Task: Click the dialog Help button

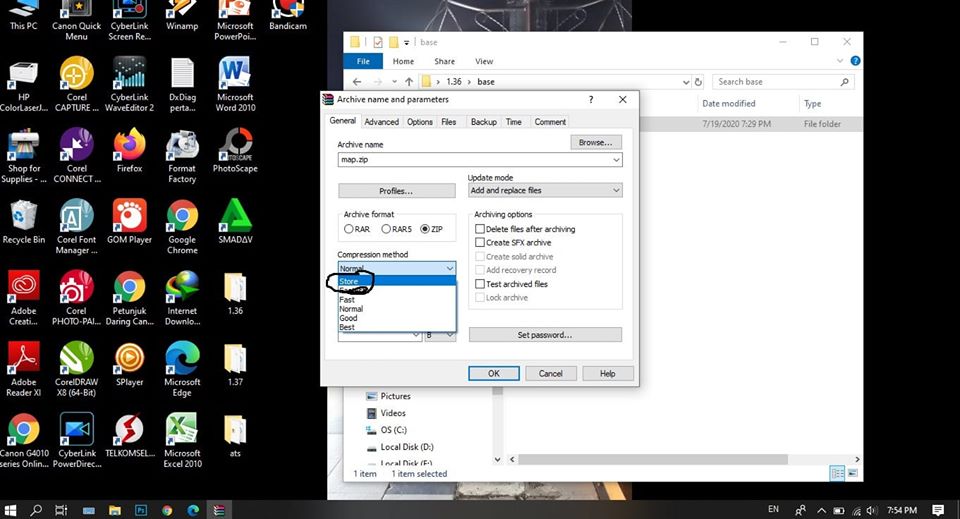Action: (607, 373)
